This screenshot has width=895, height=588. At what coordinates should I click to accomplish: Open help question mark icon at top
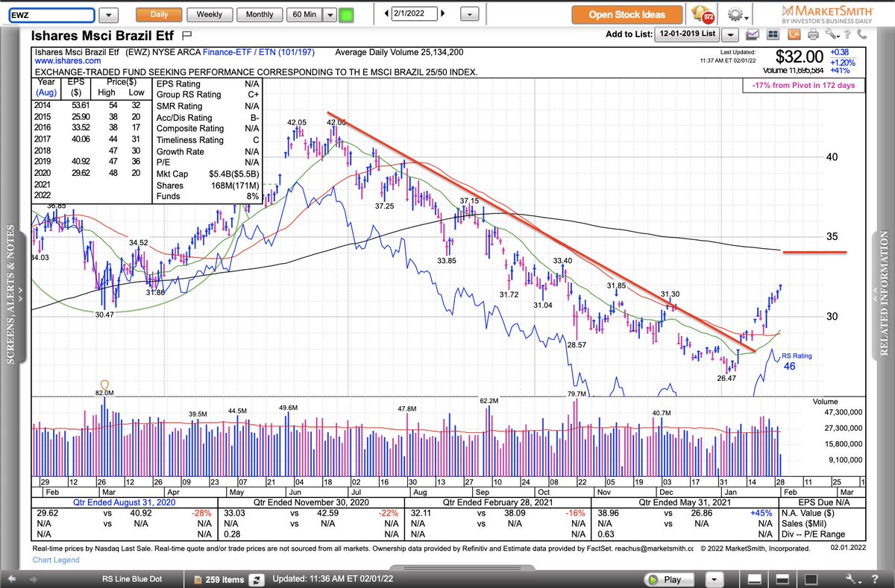click(x=847, y=34)
